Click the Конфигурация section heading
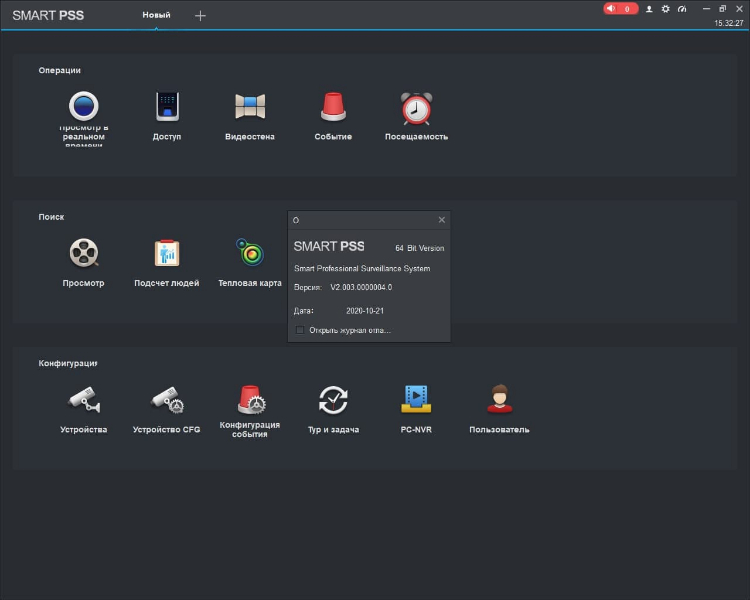 pyautogui.click(x=68, y=363)
